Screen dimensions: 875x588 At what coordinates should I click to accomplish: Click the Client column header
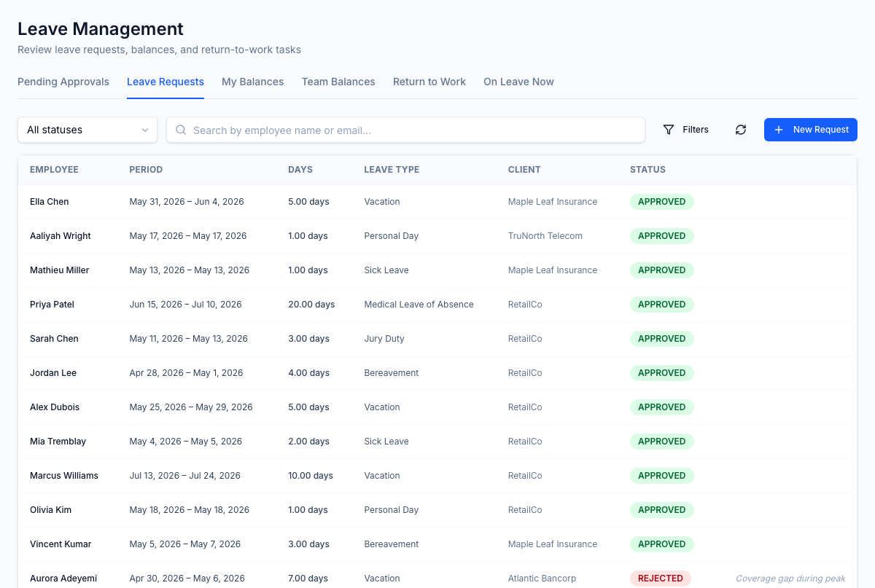pyautogui.click(x=524, y=170)
